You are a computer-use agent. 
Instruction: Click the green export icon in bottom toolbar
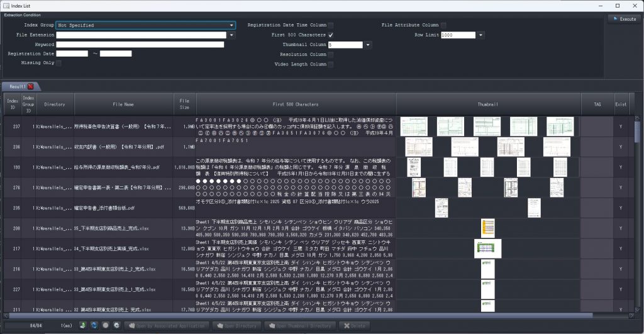83,325
